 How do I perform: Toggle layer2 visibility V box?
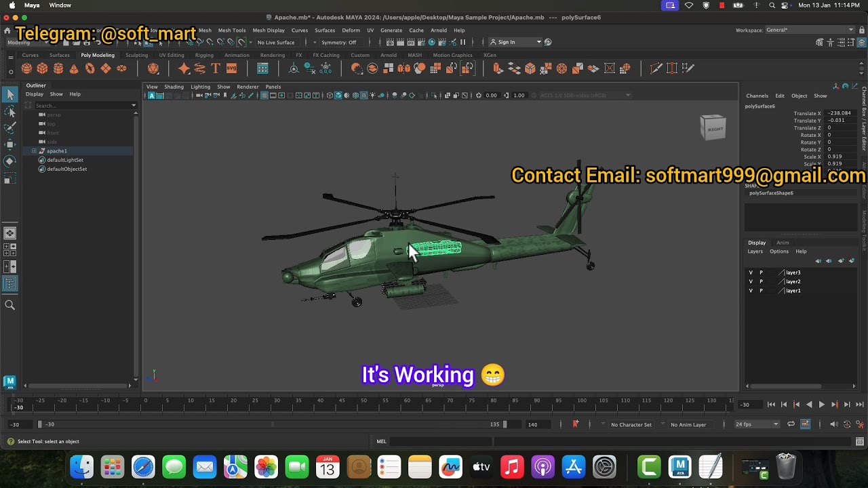(751, 281)
